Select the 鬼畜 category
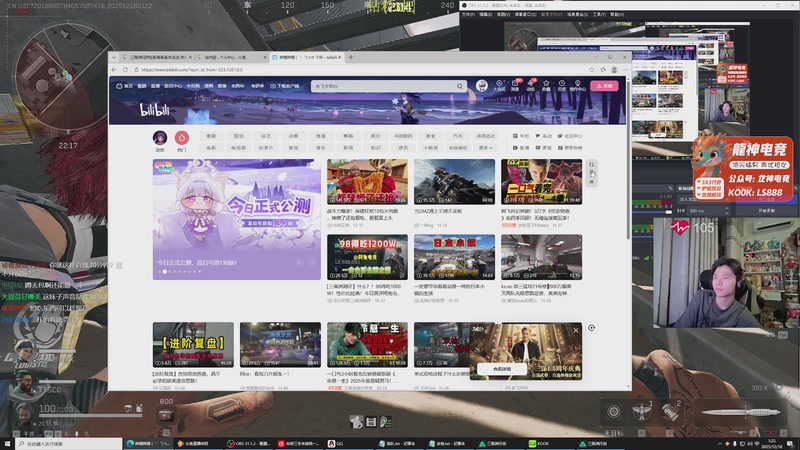The width and height of the screenshot is (800, 450). click(321, 136)
